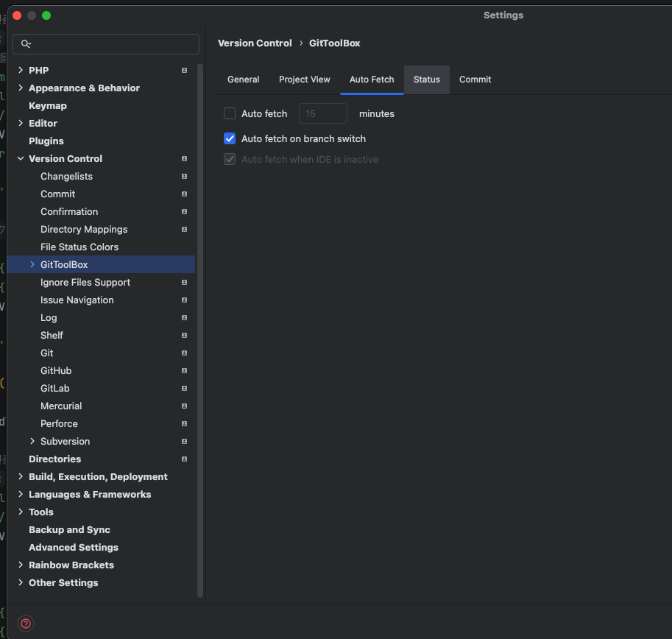Select Shelf settings item

click(52, 335)
